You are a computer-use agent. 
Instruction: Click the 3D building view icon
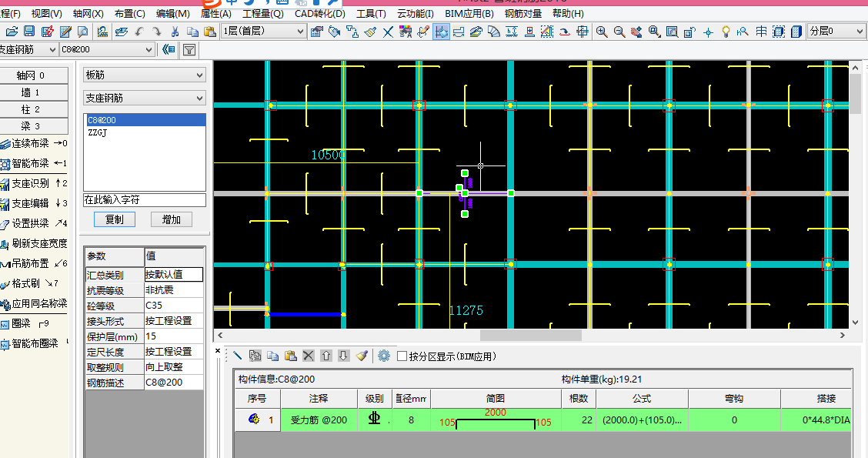(x=796, y=32)
